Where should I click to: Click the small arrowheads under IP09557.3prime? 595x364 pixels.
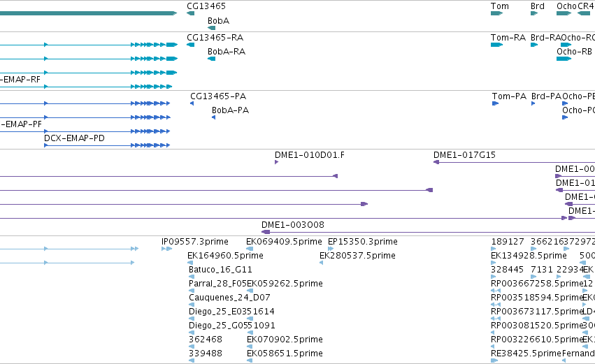pos(166,249)
